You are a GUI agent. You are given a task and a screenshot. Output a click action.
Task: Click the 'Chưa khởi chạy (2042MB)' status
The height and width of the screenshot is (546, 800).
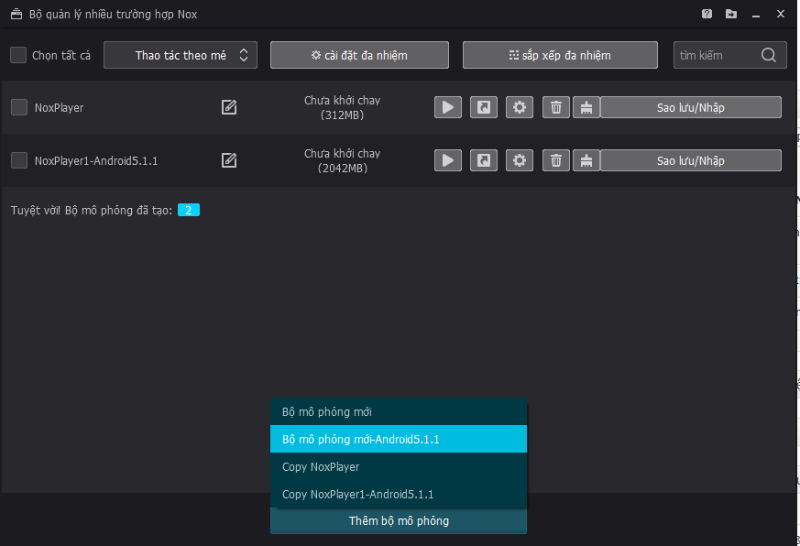342,161
